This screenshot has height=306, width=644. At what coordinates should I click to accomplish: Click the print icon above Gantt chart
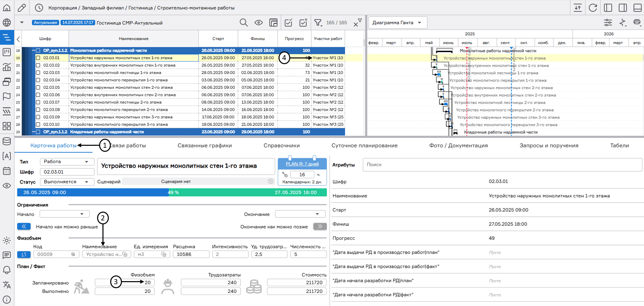click(637, 23)
